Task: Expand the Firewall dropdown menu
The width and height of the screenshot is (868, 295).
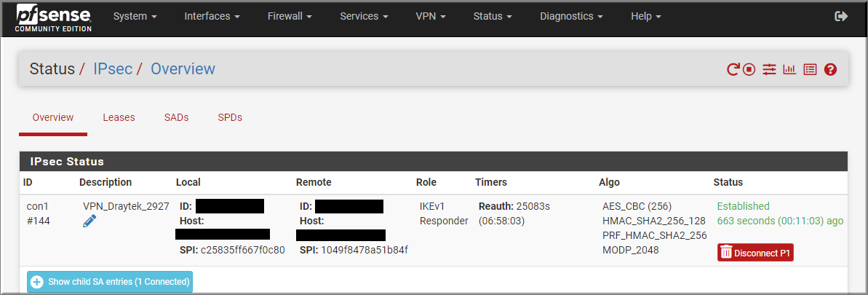Action: (x=290, y=17)
